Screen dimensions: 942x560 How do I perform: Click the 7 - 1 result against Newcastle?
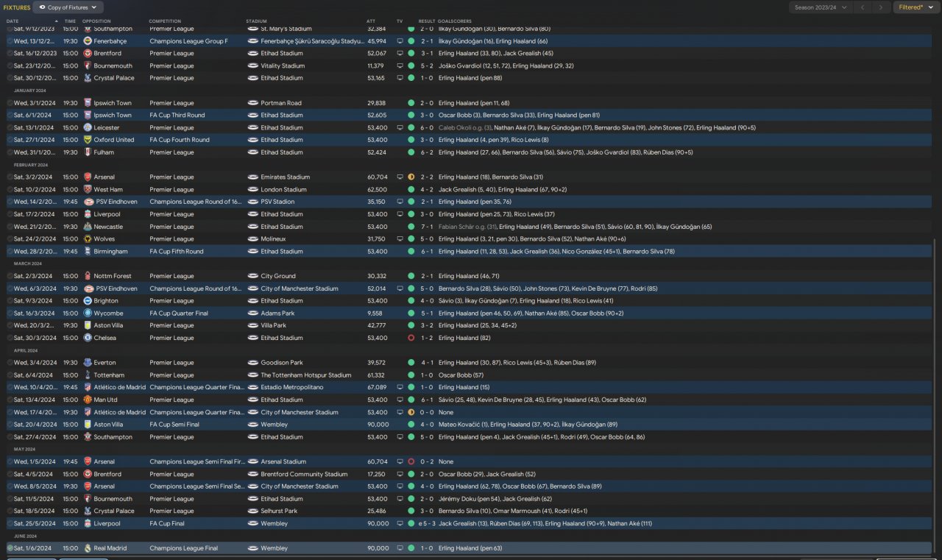tap(427, 227)
